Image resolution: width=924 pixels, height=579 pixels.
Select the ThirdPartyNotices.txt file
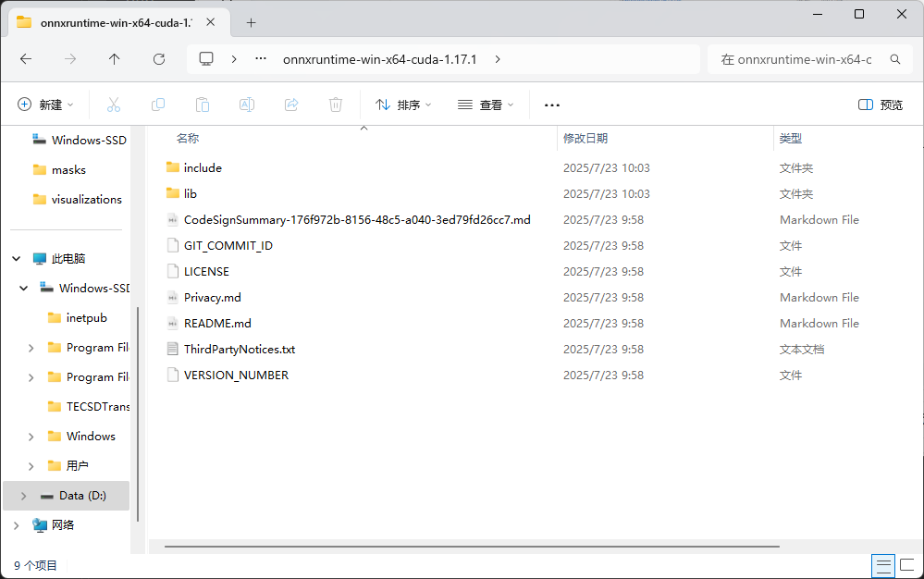tap(240, 350)
